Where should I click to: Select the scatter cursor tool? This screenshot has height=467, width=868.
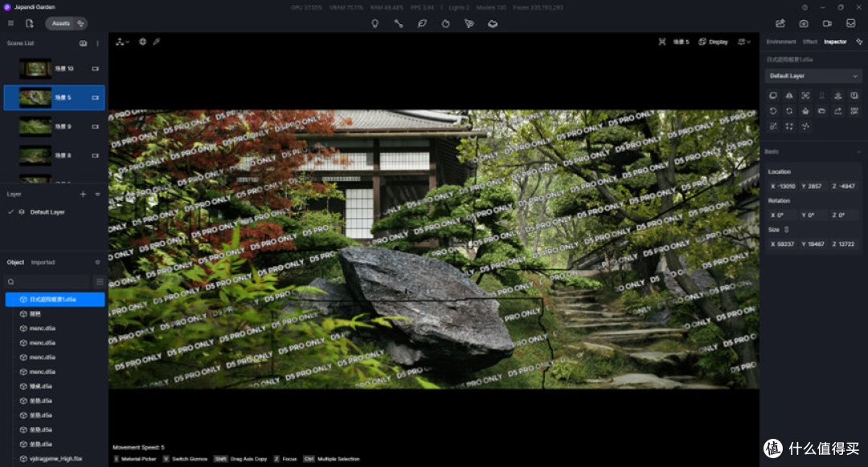tap(469, 24)
